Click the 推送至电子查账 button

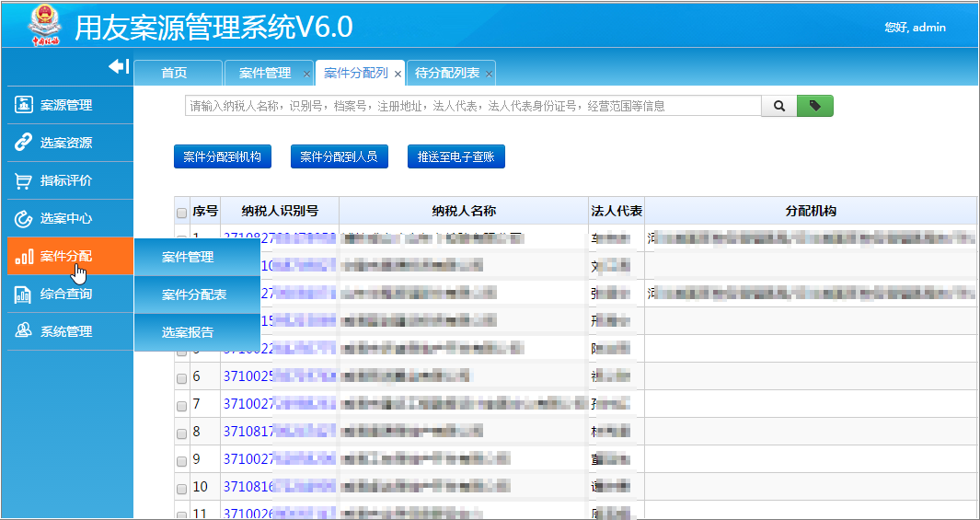pos(456,156)
